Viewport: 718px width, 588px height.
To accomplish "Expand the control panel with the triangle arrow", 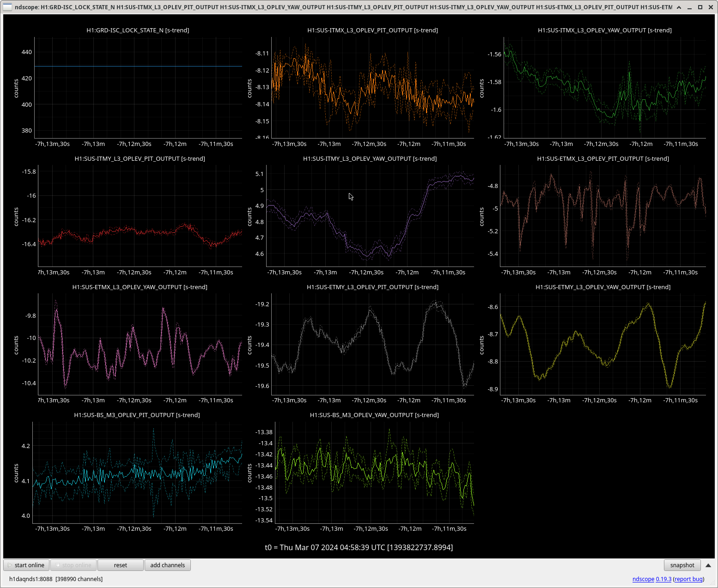I will [x=708, y=565].
